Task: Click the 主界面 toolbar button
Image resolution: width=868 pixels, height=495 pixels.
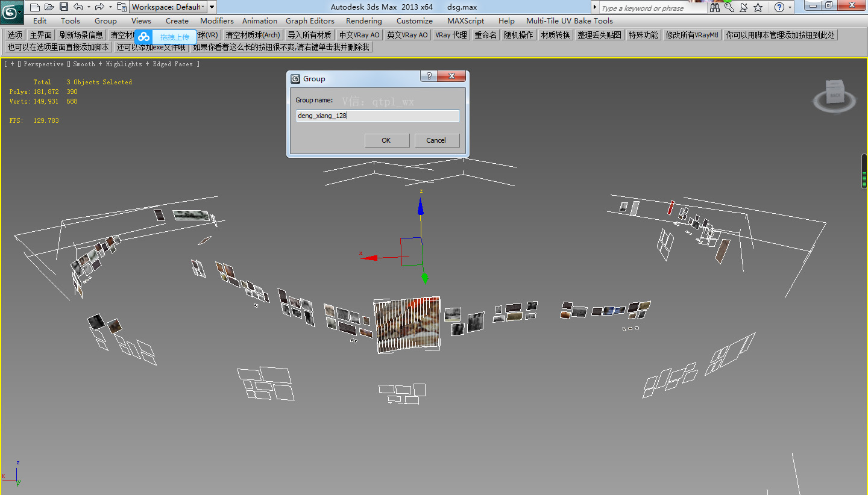Action: [41, 35]
